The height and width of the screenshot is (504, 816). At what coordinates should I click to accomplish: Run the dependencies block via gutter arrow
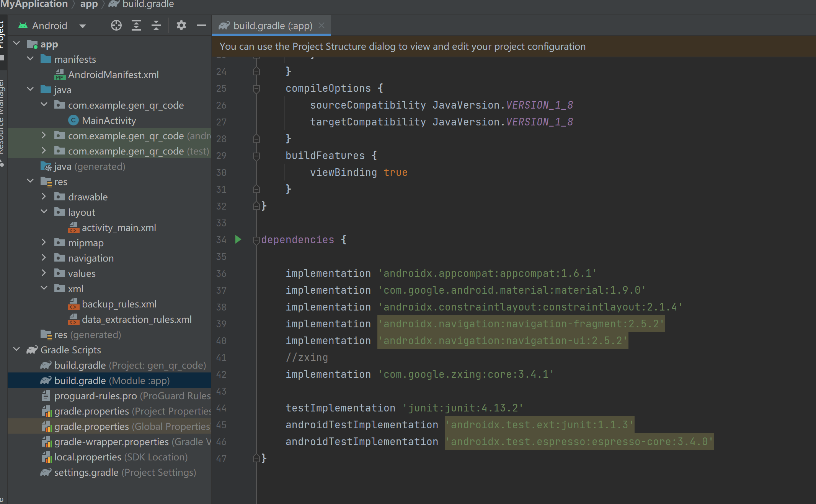click(238, 240)
